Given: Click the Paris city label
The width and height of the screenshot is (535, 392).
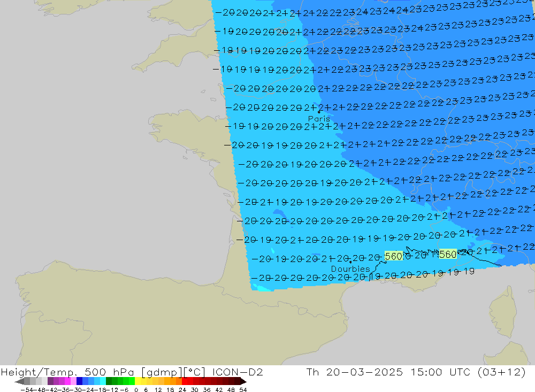Looking at the screenshot, I should tap(319, 119).
